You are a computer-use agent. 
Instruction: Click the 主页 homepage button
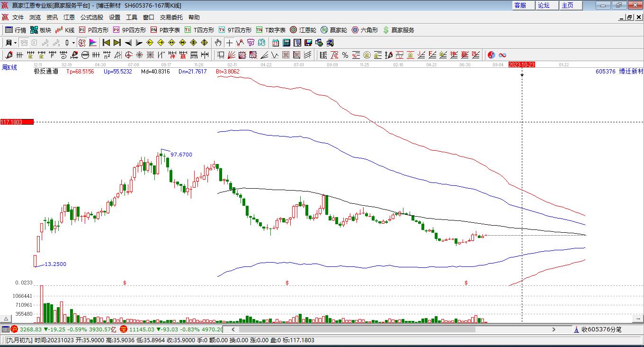pyautogui.click(x=571, y=5)
